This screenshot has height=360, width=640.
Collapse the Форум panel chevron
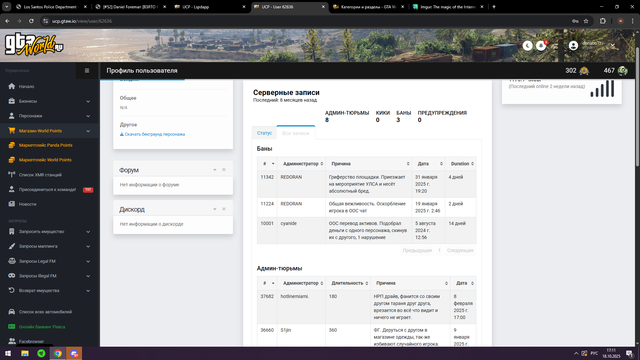tap(214, 170)
